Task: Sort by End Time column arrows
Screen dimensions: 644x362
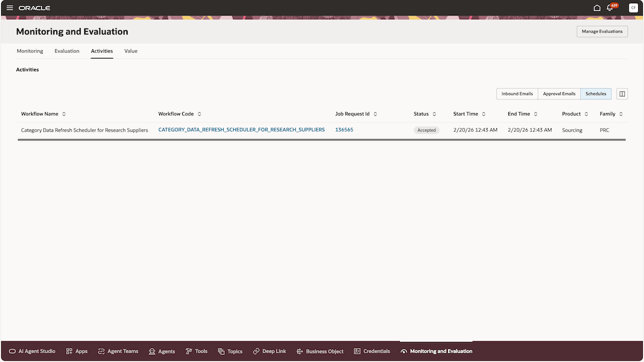Action: 536,114
